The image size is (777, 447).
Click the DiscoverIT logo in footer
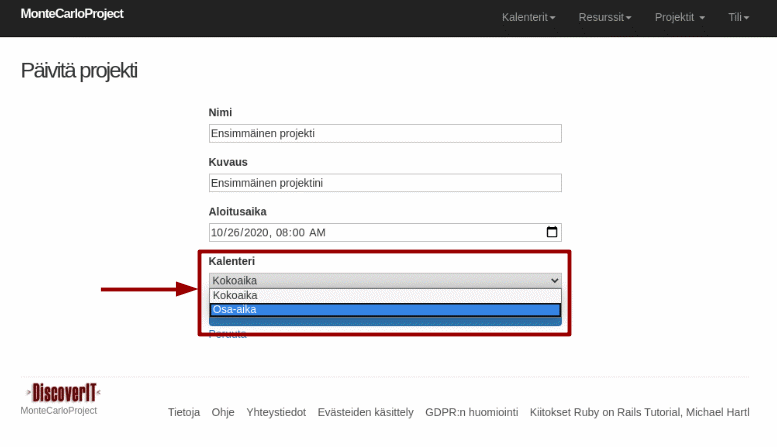[61, 392]
